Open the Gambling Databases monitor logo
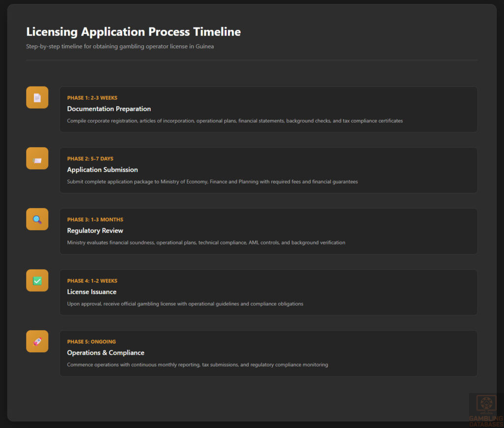 tap(485, 403)
